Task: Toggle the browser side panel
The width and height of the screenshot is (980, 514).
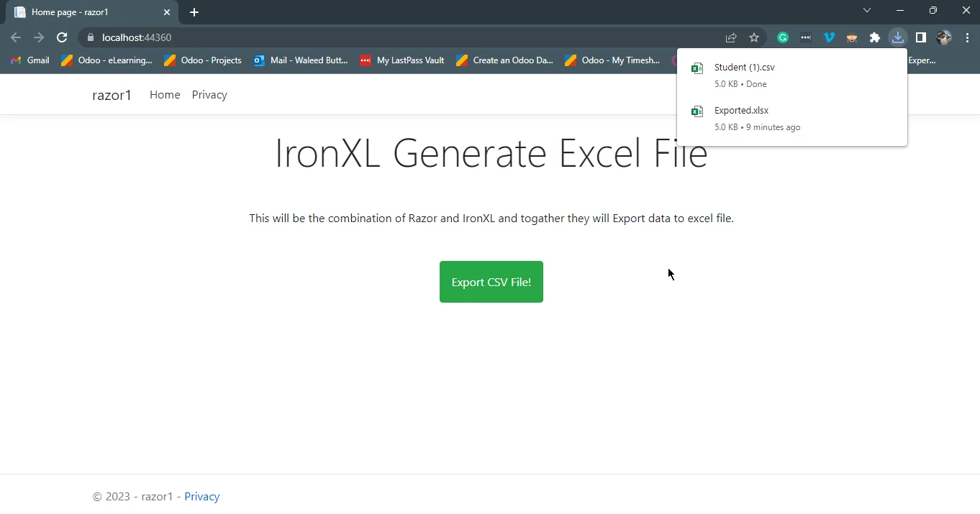Action: tap(920, 37)
